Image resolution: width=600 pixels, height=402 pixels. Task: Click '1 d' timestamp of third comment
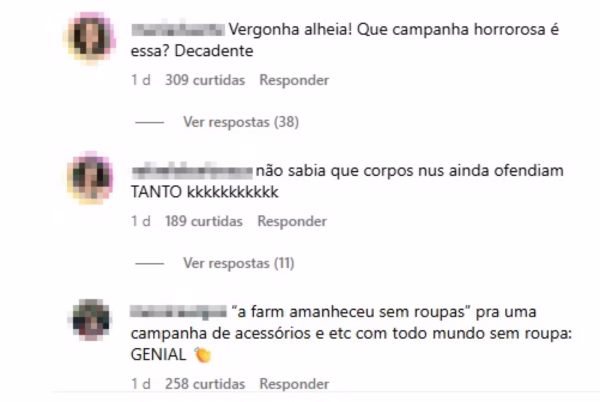(140, 384)
